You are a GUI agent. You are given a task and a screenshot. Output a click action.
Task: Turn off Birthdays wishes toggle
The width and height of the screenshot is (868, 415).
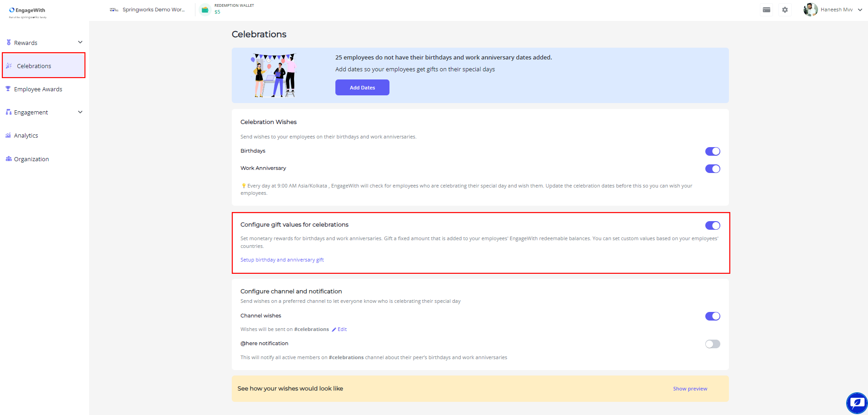(x=713, y=151)
